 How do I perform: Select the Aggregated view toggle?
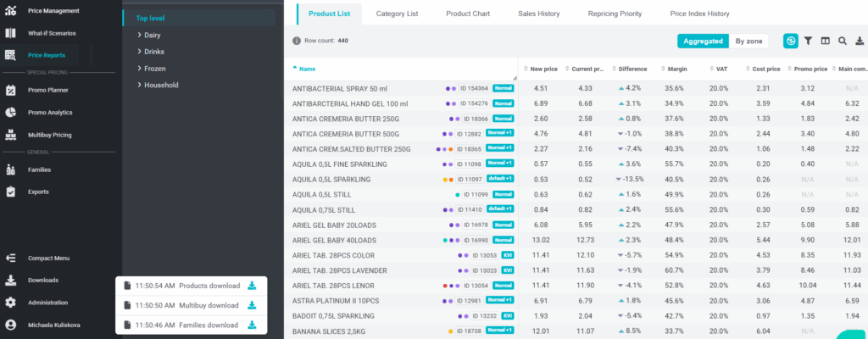pos(703,41)
